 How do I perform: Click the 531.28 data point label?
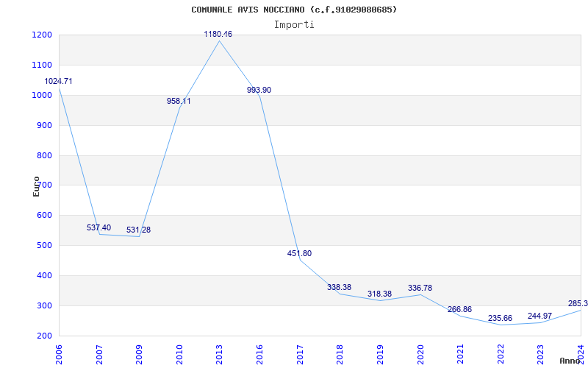(x=138, y=230)
